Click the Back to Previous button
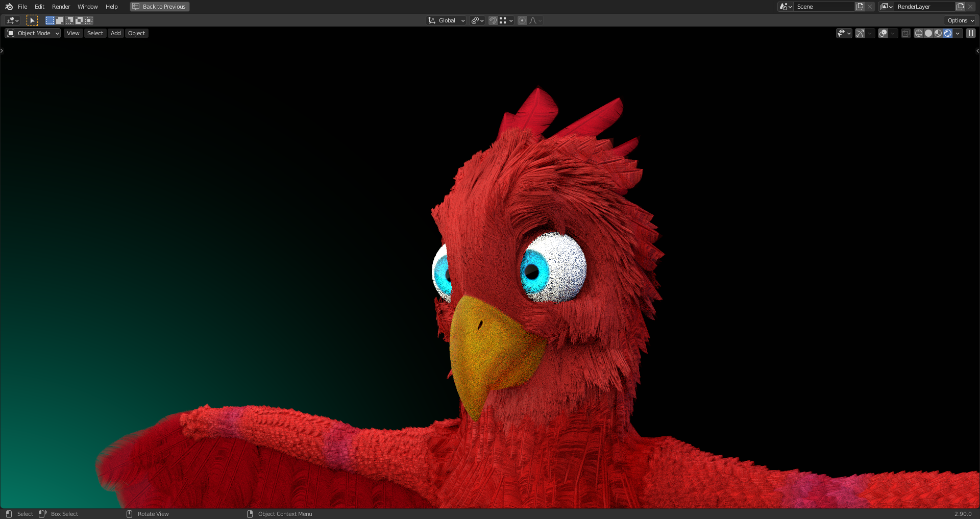This screenshot has width=980, height=519. pyautogui.click(x=159, y=6)
